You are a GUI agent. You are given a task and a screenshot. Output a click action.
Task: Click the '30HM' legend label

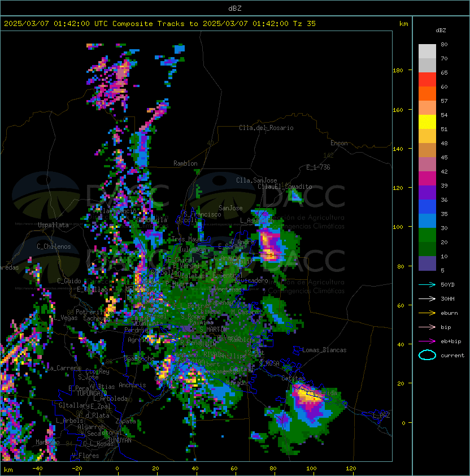447,298
